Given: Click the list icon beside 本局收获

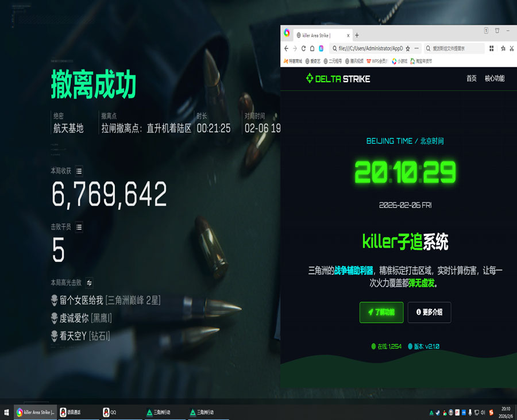Looking at the screenshot, I should point(79,170).
